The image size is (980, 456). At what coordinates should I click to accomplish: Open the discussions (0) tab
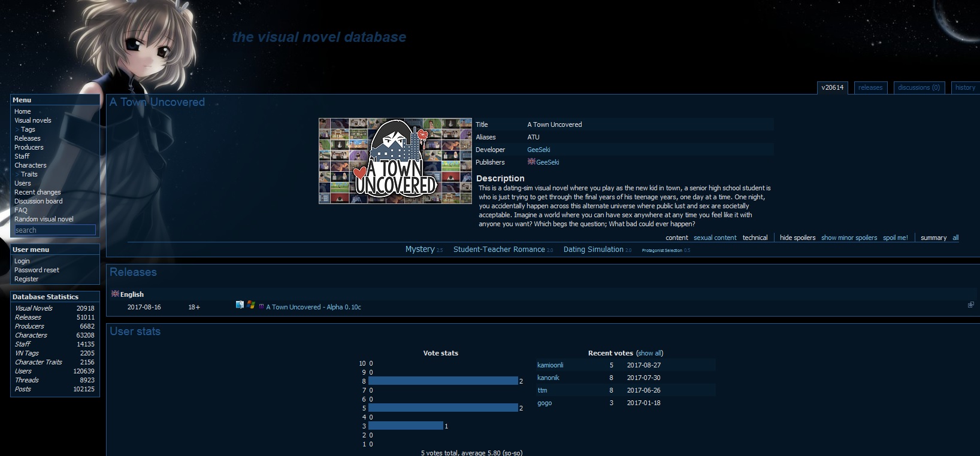click(x=919, y=87)
